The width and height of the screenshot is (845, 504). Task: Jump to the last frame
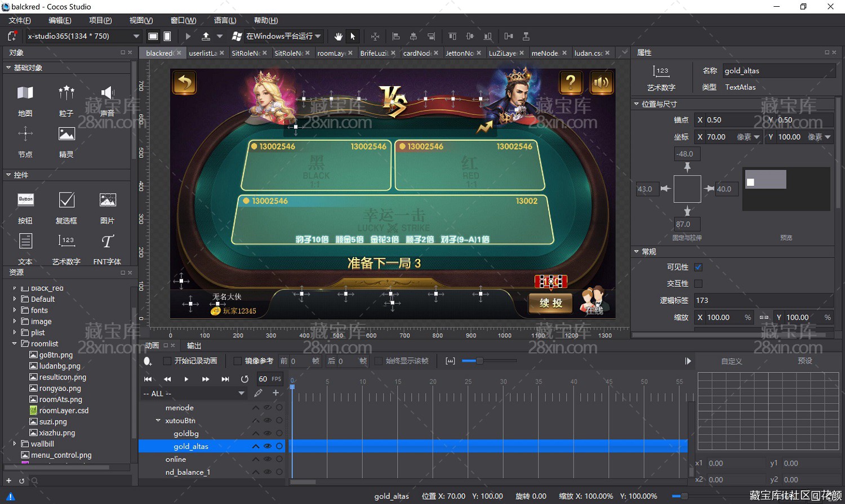(x=225, y=379)
